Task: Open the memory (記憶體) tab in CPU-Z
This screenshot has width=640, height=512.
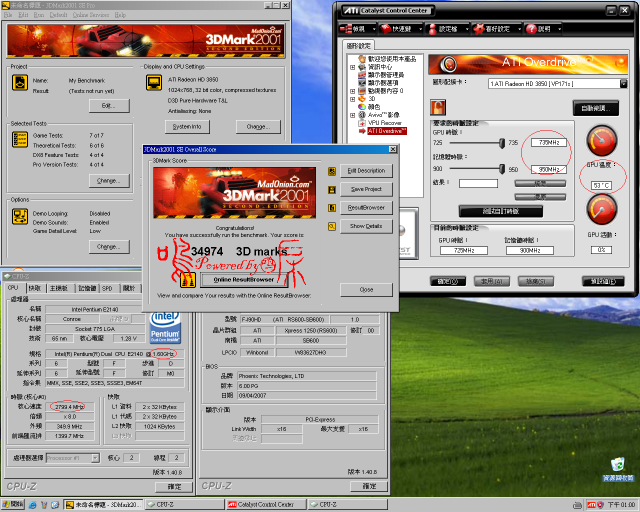Action: click(87, 288)
